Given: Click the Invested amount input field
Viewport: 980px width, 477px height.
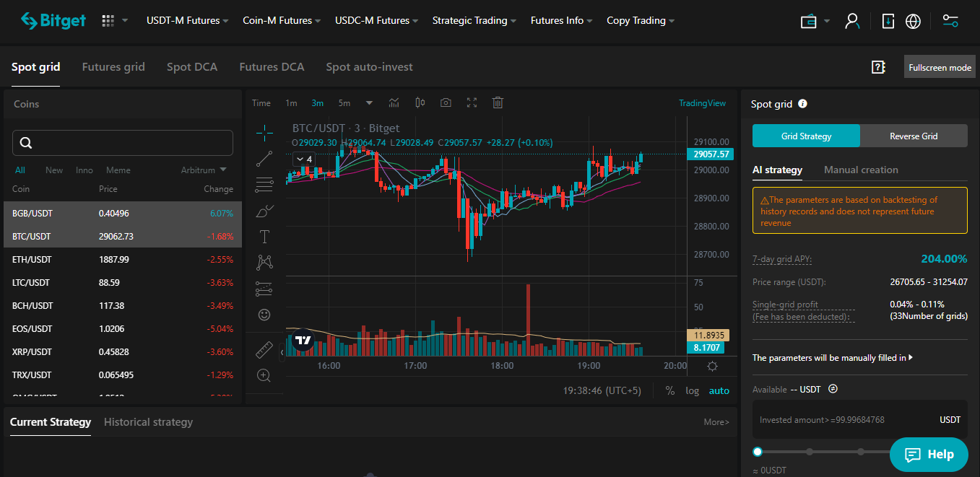Looking at the screenshot, I should pyautogui.click(x=860, y=419).
